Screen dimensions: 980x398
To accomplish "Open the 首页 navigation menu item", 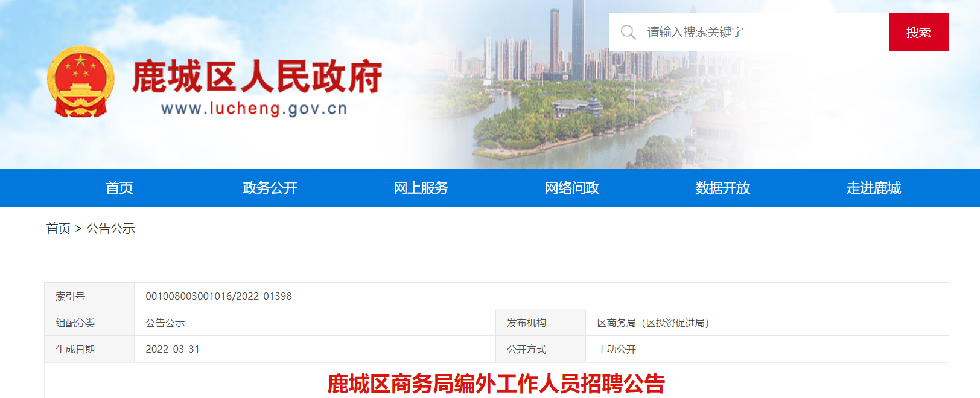I will [x=119, y=188].
